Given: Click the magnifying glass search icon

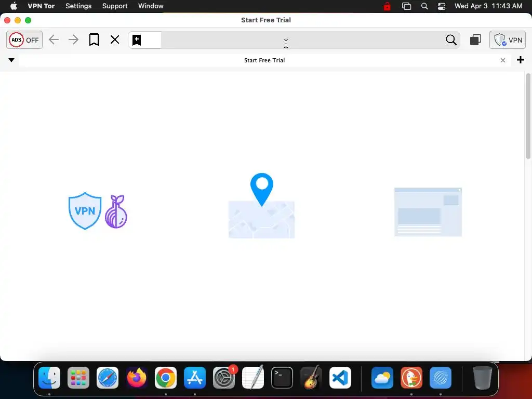Looking at the screenshot, I should pyautogui.click(x=451, y=40).
